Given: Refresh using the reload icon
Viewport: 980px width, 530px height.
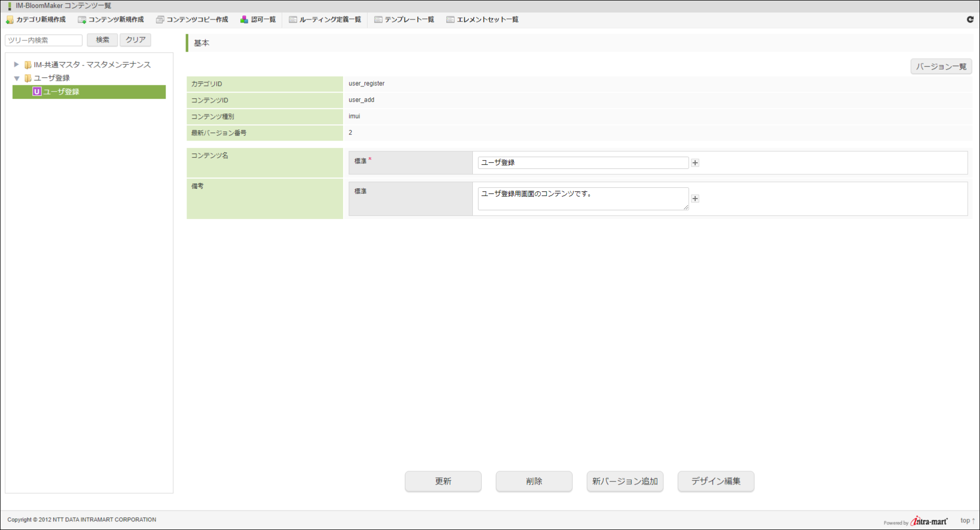Looking at the screenshot, I should click(970, 19).
